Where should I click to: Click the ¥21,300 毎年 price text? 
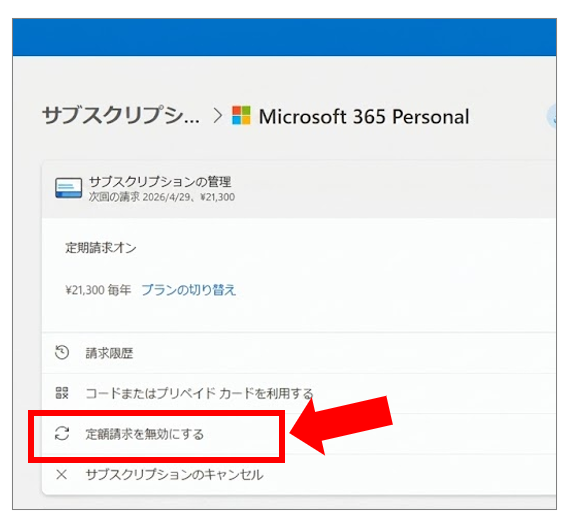click(98, 290)
